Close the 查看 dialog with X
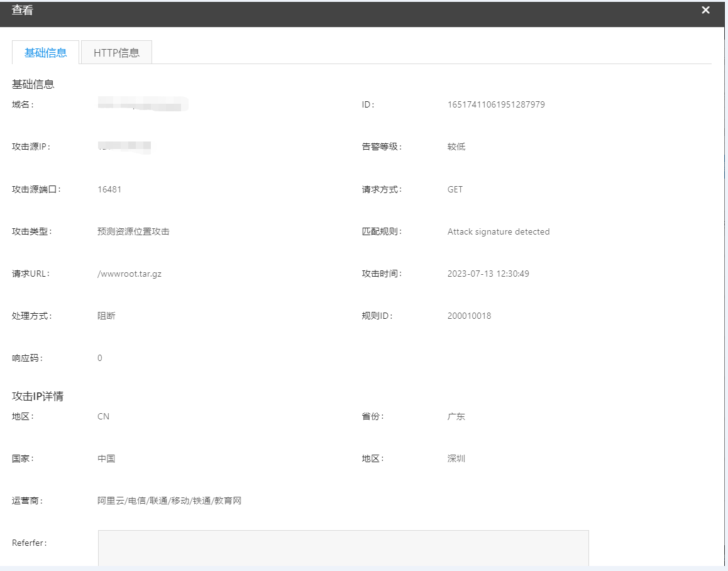The image size is (728, 571). [x=705, y=10]
